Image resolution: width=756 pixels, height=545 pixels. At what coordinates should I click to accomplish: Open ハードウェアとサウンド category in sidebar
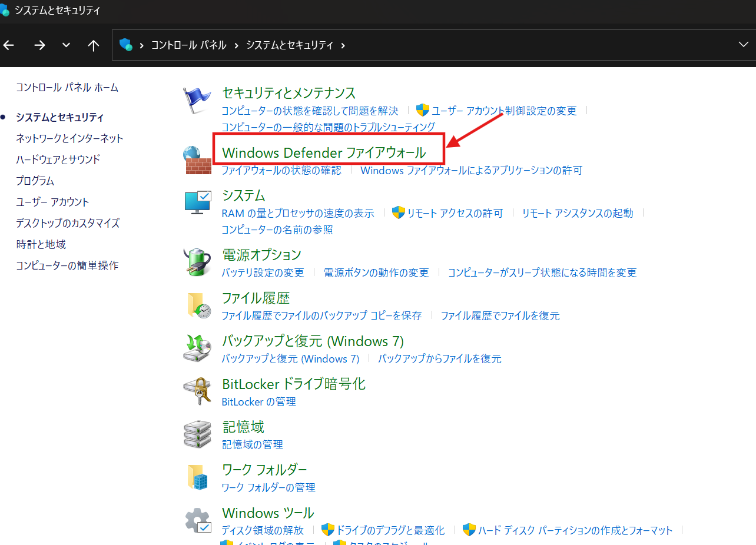(58, 159)
